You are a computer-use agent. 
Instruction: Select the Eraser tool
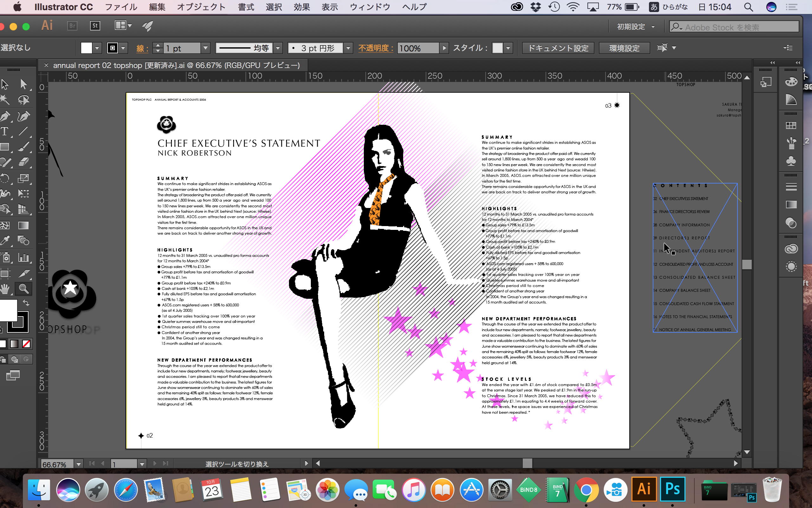(x=23, y=162)
